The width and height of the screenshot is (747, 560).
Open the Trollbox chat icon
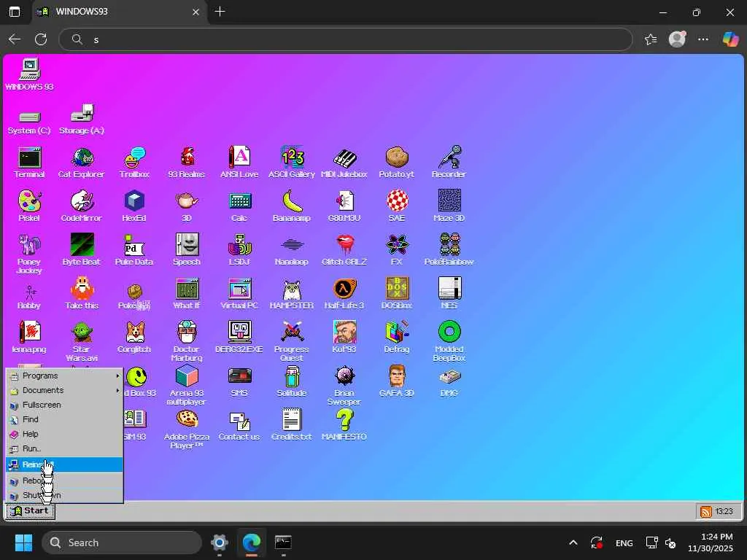click(134, 163)
